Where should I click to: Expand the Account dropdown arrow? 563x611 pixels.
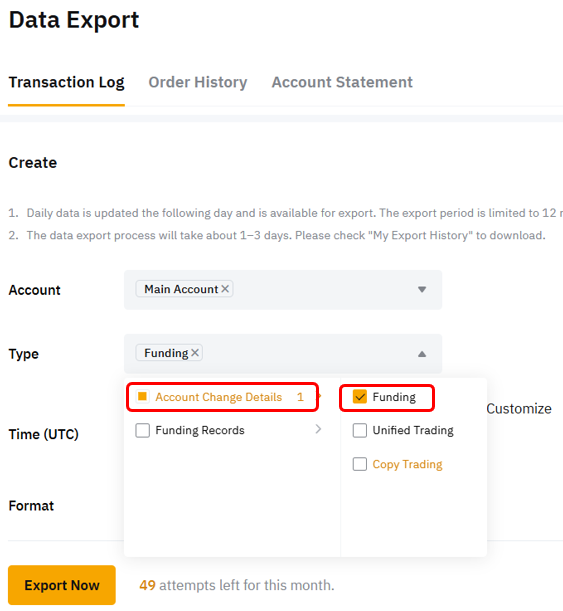click(422, 290)
